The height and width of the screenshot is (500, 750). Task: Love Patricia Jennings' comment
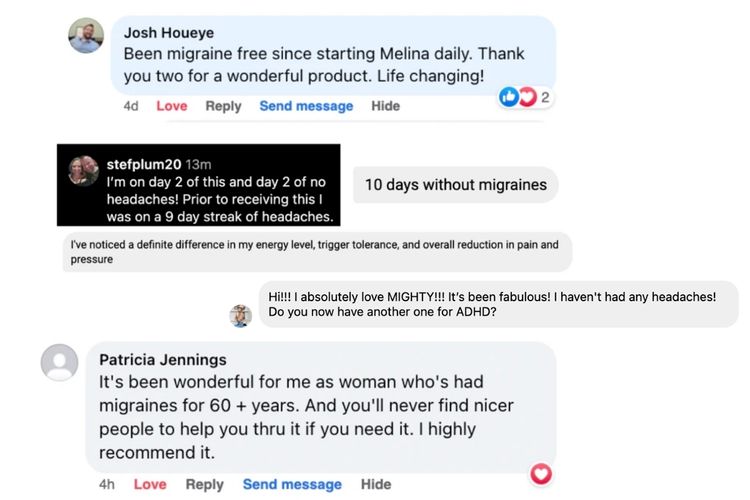[150, 484]
